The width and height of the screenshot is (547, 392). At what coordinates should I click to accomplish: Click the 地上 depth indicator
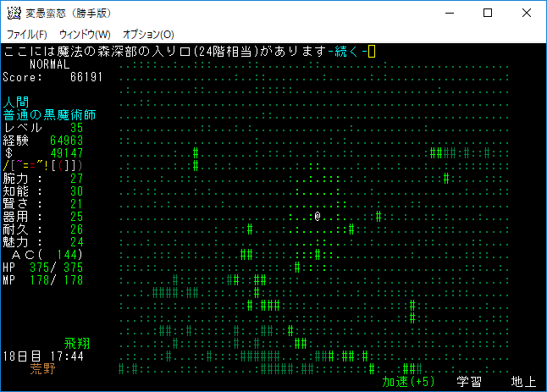tap(523, 382)
